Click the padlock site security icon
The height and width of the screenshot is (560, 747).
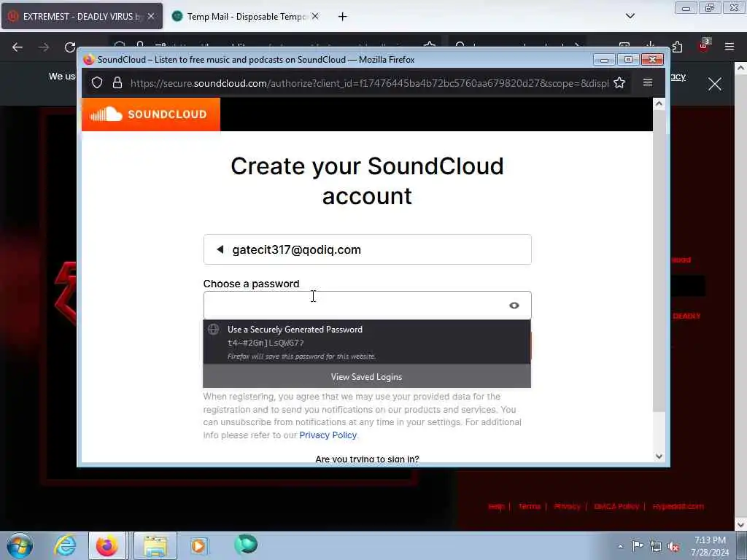(x=117, y=83)
